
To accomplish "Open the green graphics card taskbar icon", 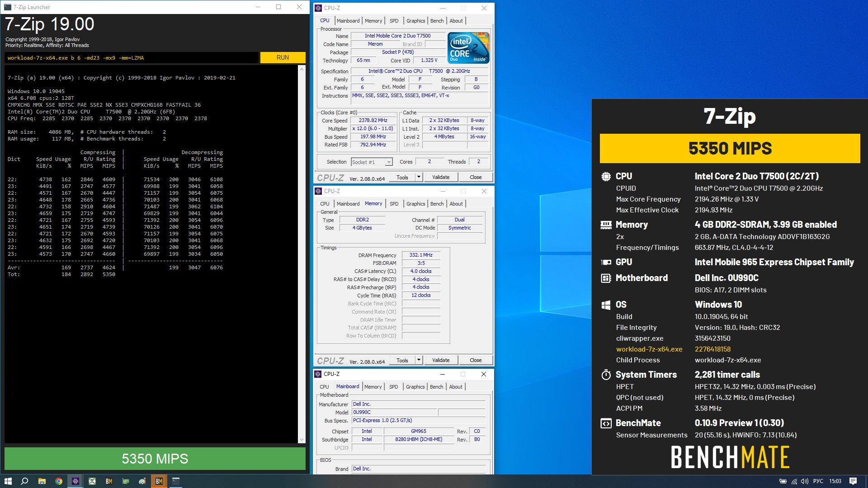I will pyautogui.click(x=126, y=481).
